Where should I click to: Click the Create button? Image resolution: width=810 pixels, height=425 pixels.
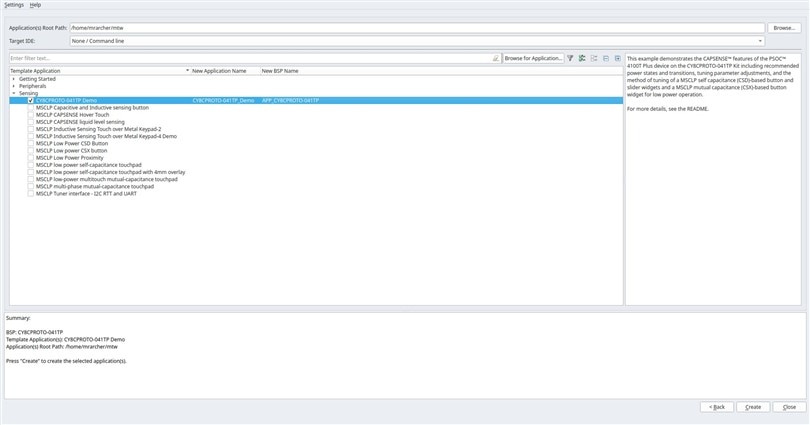(x=753, y=407)
